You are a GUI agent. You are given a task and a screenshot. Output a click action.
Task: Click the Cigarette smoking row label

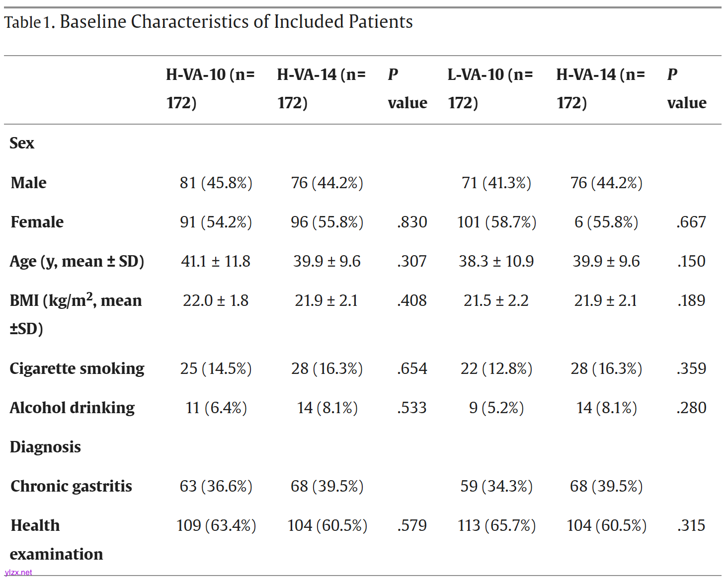coord(77,368)
